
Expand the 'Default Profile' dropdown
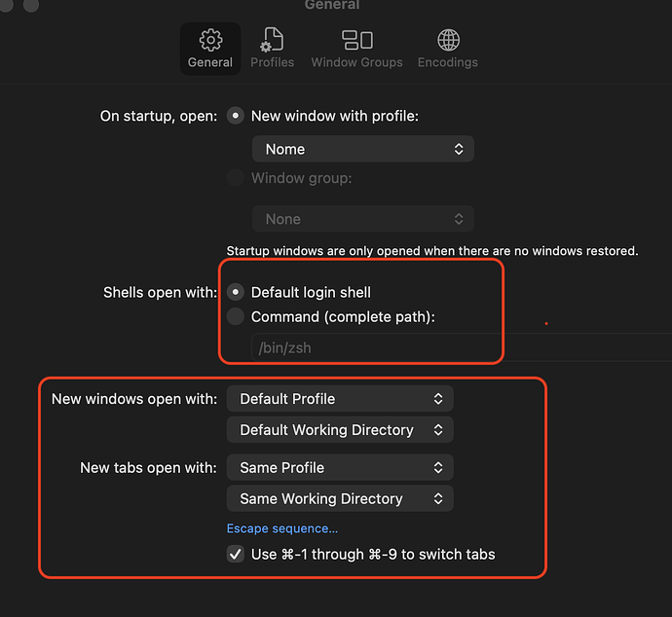(340, 398)
